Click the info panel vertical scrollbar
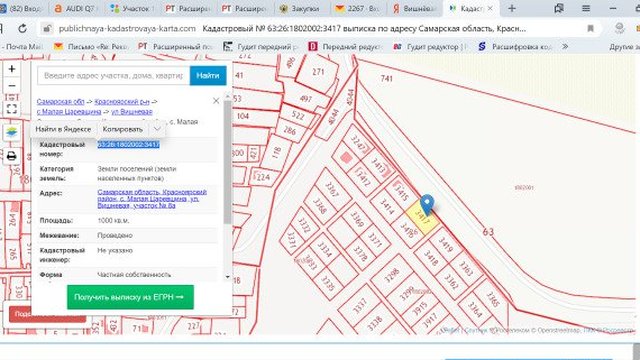 227,162
